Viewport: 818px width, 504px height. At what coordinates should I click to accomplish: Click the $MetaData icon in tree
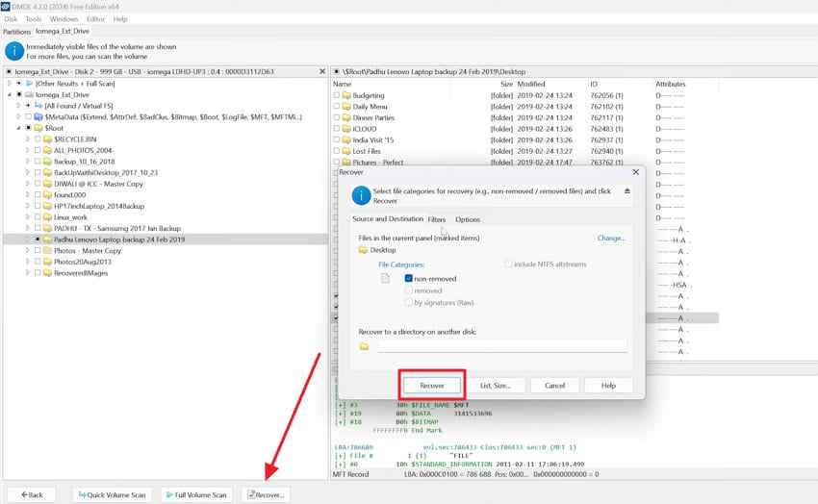tap(38, 116)
